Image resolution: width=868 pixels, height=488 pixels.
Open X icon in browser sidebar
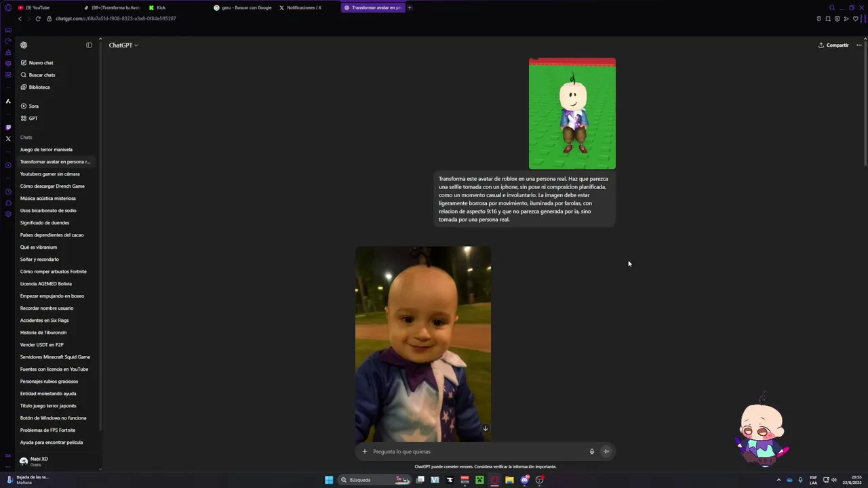[x=8, y=138]
